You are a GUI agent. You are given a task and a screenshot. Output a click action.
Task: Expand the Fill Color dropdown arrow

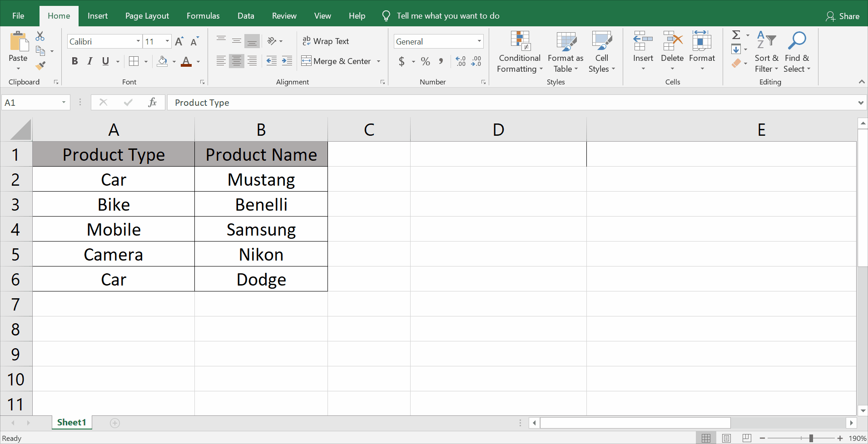point(173,62)
